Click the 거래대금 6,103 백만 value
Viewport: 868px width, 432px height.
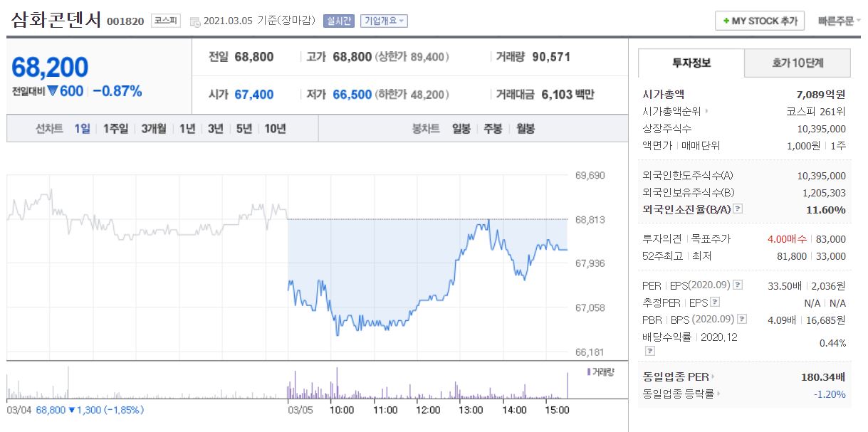coord(568,95)
